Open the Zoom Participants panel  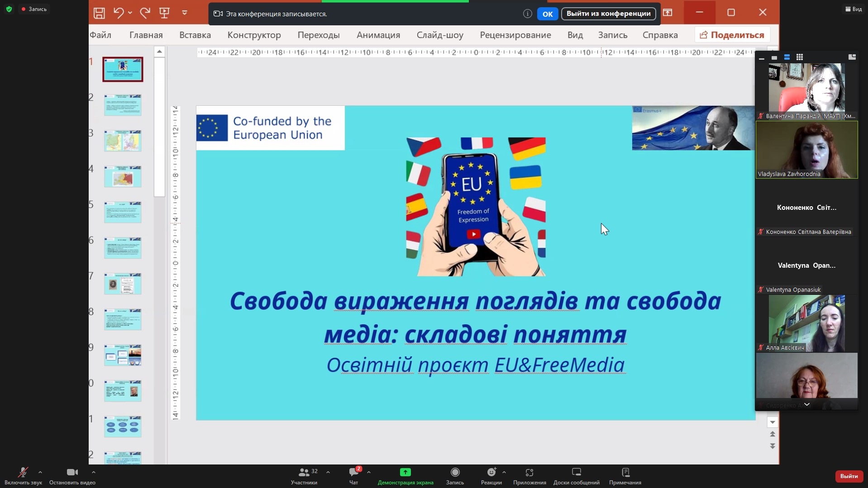click(x=304, y=476)
